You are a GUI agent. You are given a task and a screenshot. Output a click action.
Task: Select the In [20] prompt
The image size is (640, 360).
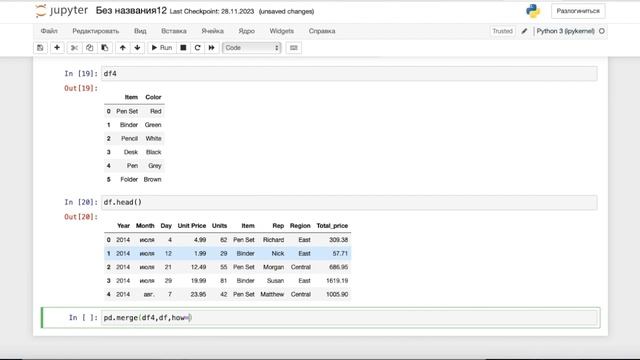(81, 202)
